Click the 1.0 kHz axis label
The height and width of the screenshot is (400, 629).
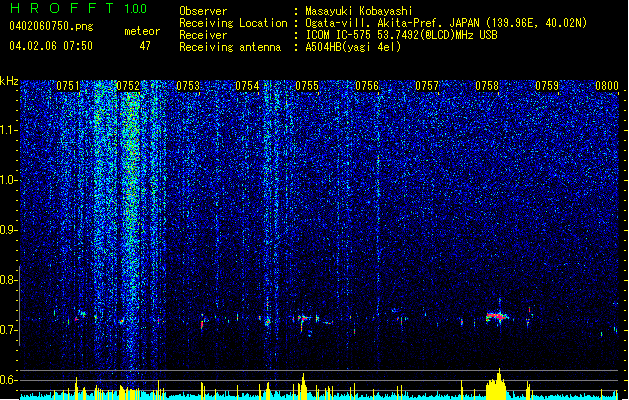pyautogui.click(x=9, y=180)
